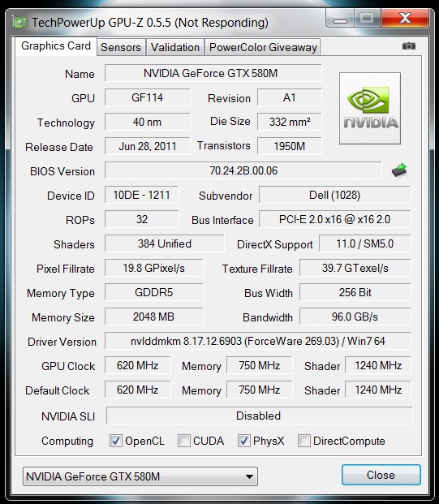The image size is (439, 504).
Task: Click the Driver Version text field
Action: tap(258, 341)
